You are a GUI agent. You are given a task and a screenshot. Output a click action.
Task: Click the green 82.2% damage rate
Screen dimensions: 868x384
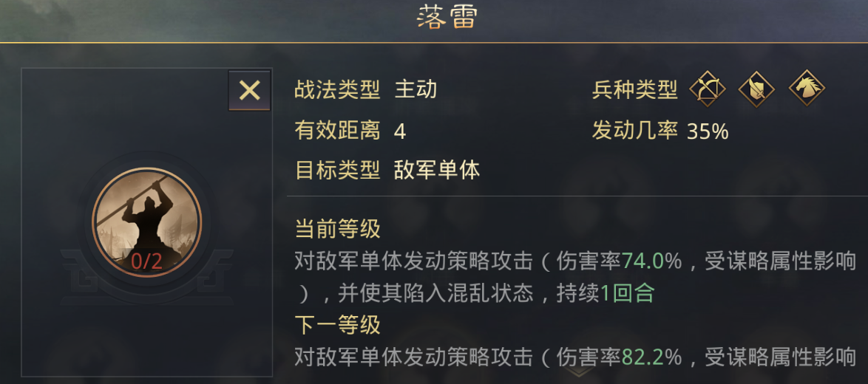point(651,357)
